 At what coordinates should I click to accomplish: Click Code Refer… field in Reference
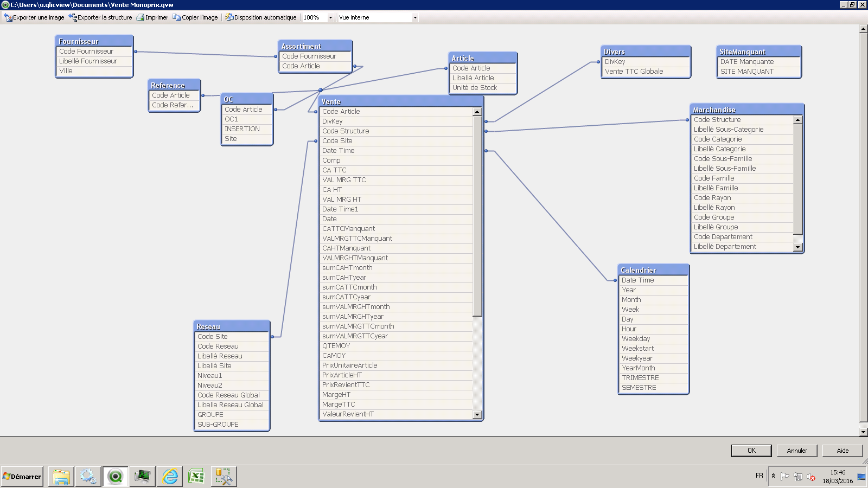(x=174, y=105)
